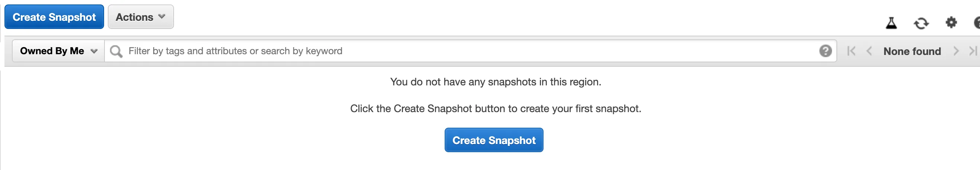Screen dimensions: 980x170
Task: Go to the next results page
Action: 956,51
